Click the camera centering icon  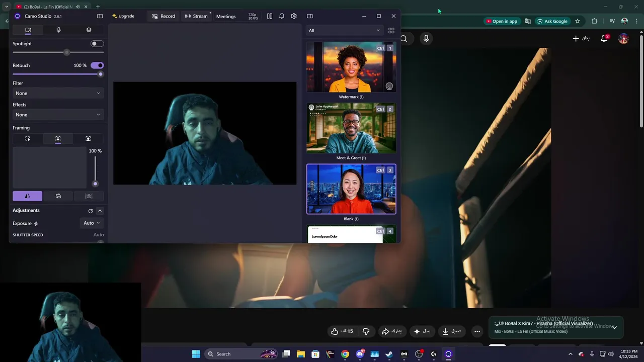89,196
